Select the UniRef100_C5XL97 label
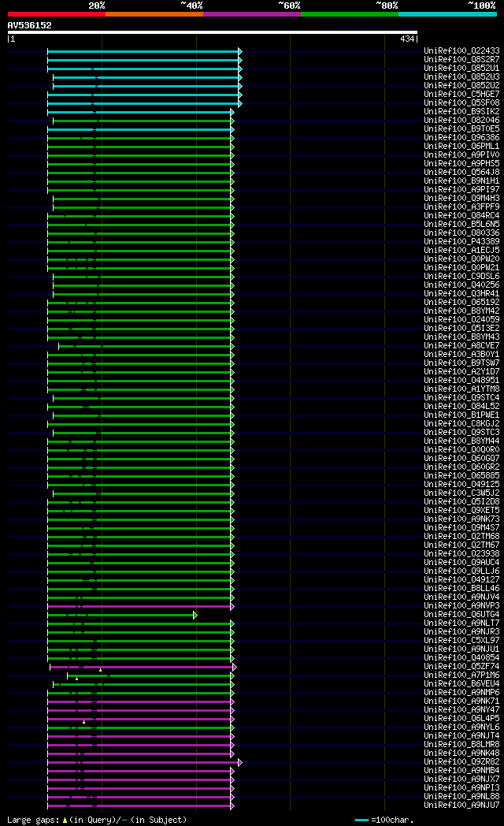Viewport: 504px width, 826px height. coord(461,641)
